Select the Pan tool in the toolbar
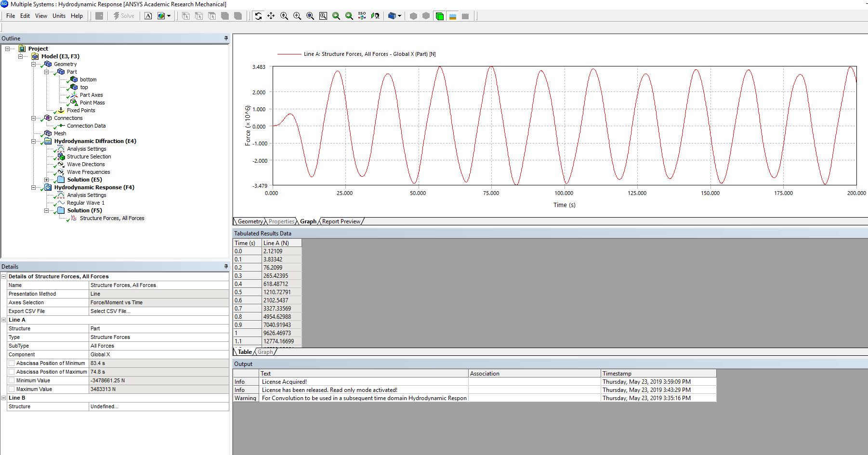The height and width of the screenshot is (455, 868). click(x=271, y=15)
